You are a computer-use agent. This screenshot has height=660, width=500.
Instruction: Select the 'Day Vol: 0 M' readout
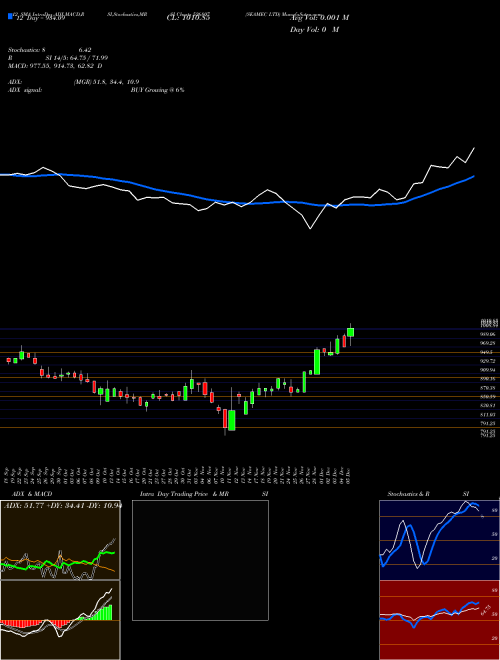pos(315,30)
